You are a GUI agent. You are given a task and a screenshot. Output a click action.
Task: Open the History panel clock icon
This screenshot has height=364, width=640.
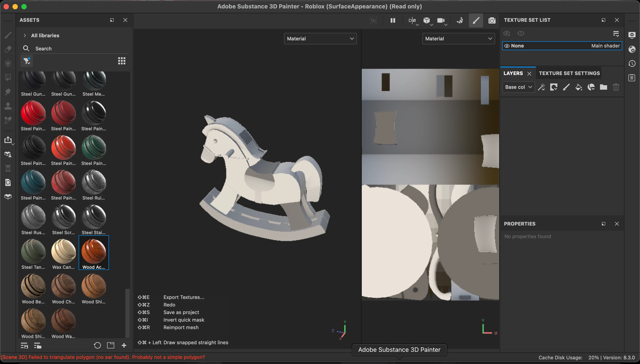[x=632, y=63]
